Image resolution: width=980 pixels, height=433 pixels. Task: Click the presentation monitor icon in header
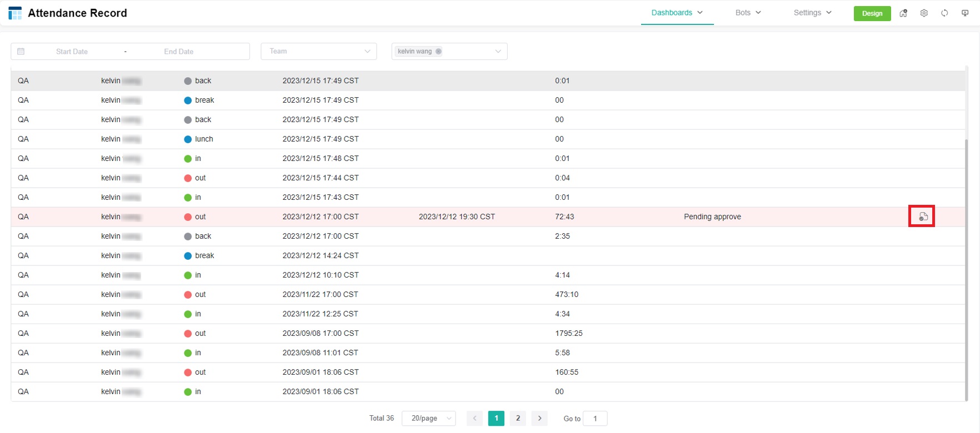point(965,13)
